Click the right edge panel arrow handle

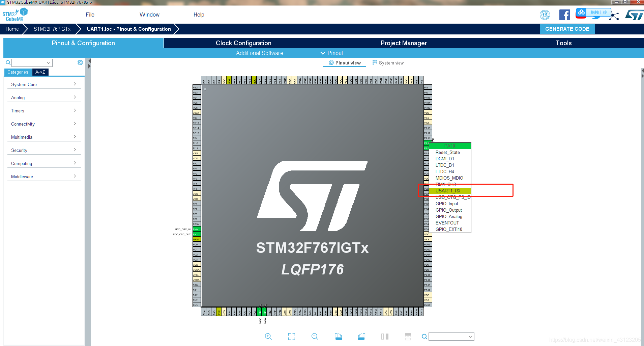tap(642, 74)
